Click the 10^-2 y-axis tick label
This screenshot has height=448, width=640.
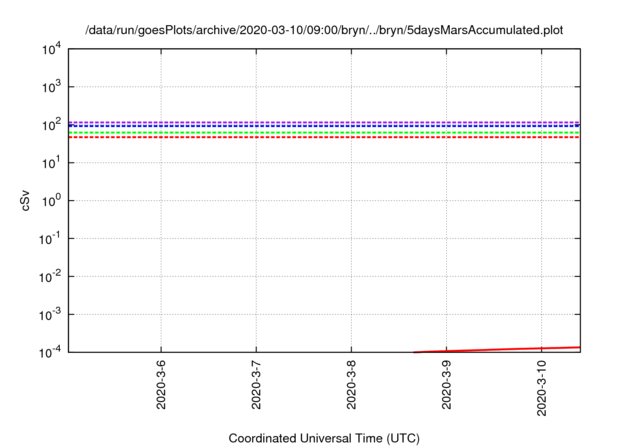point(50,277)
